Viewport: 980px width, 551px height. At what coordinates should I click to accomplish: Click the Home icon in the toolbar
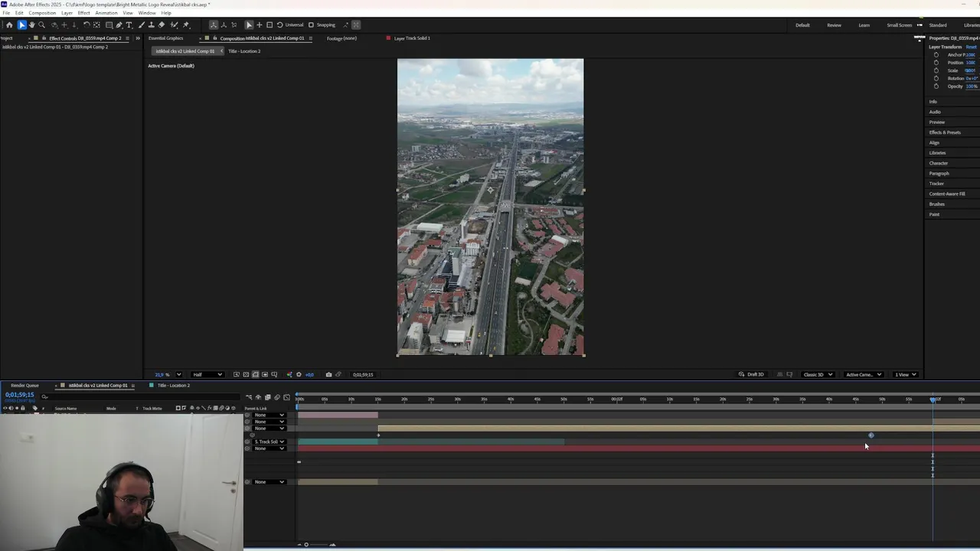pos(9,25)
